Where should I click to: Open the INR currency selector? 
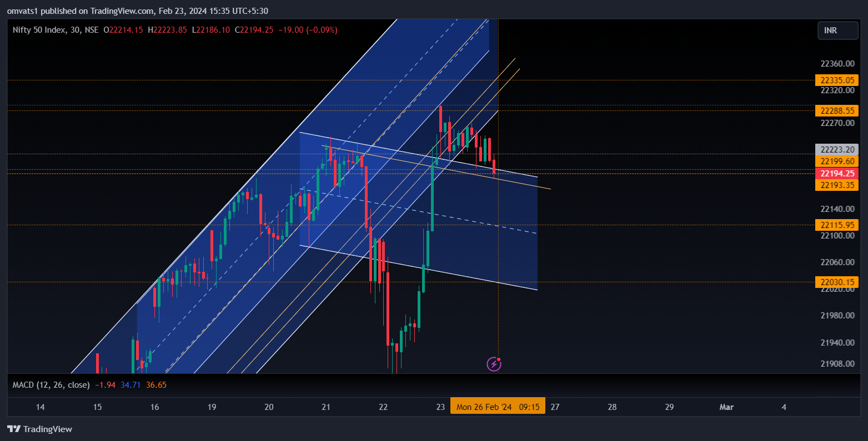[837, 31]
